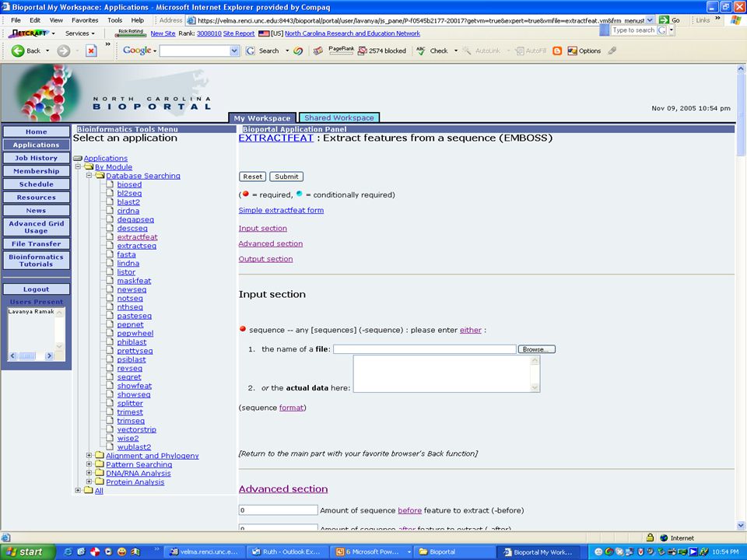
Task: Open the Job History sidebar button
Action: tap(37, 158)
